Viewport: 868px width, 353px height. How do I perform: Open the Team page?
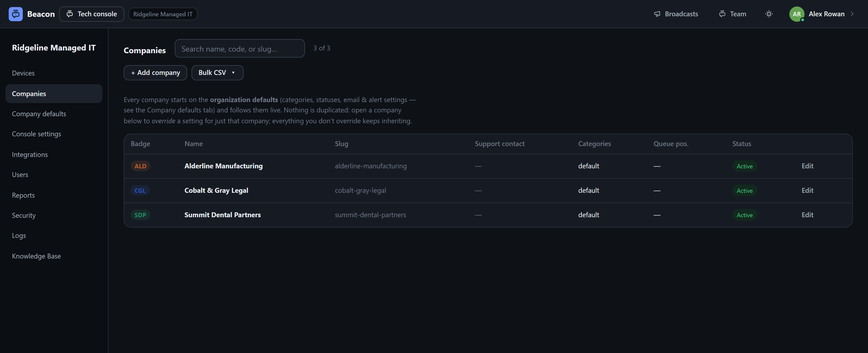tap(732, 14)
